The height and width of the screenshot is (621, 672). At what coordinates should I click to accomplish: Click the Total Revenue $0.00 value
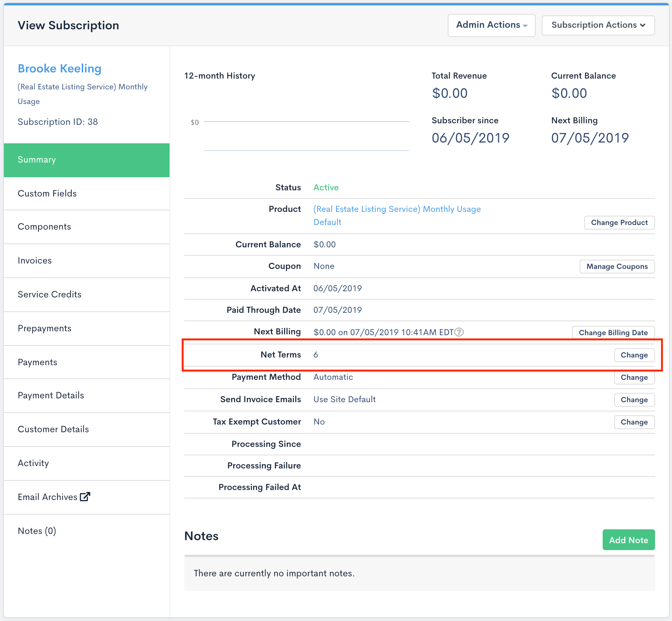(450, 93)
